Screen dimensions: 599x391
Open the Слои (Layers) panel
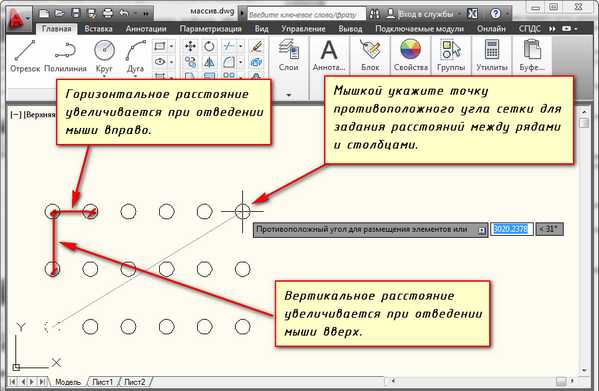[x=288, y=55]
